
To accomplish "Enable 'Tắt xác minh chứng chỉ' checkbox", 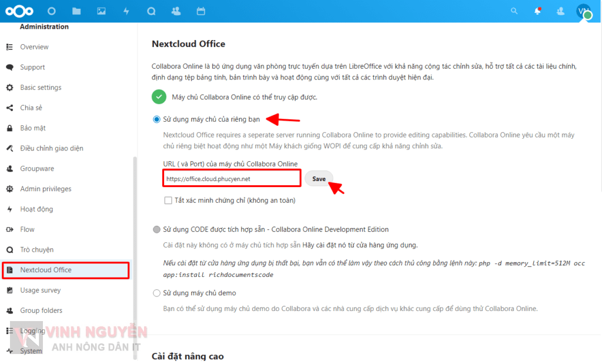I will 168,201.
